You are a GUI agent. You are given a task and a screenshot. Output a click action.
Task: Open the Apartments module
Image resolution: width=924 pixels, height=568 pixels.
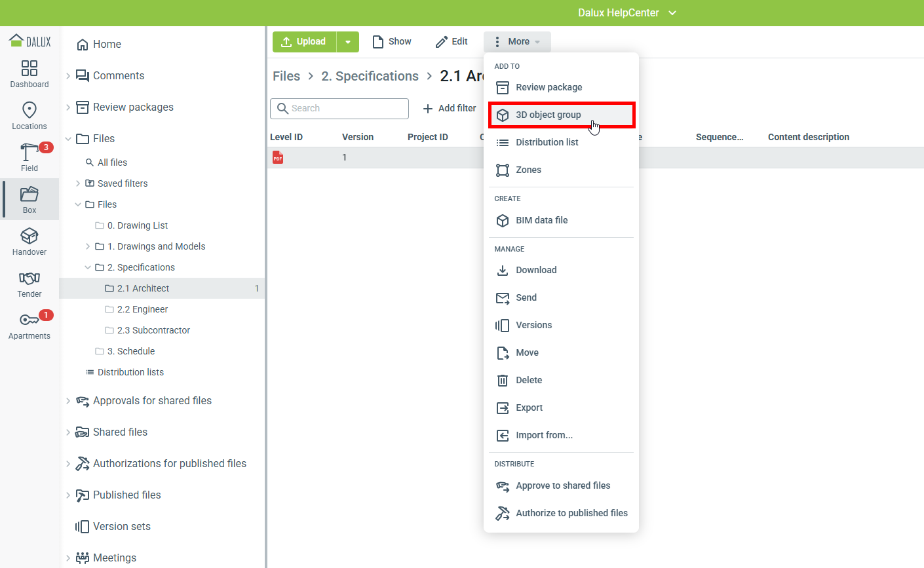[x=29, y=326]
